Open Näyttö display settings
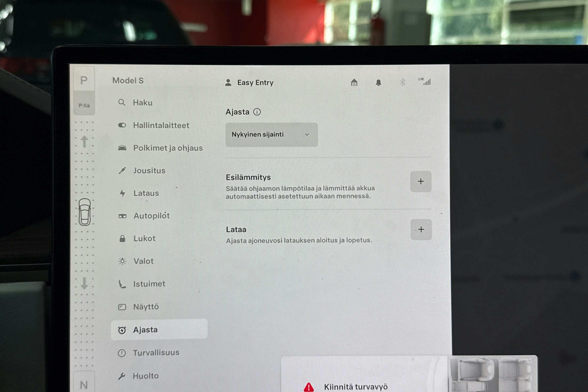Image resolution: width=588 pixels, height=392 pixels. click(159, 307)
